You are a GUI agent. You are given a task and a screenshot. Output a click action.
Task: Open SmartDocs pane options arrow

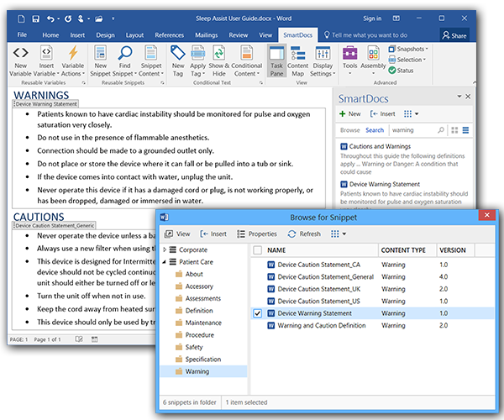click(x=459, y=96)
